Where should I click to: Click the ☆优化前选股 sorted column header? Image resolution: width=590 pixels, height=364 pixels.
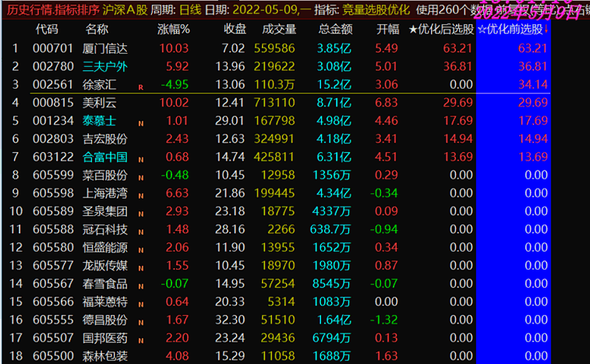[x=514, y=30]
